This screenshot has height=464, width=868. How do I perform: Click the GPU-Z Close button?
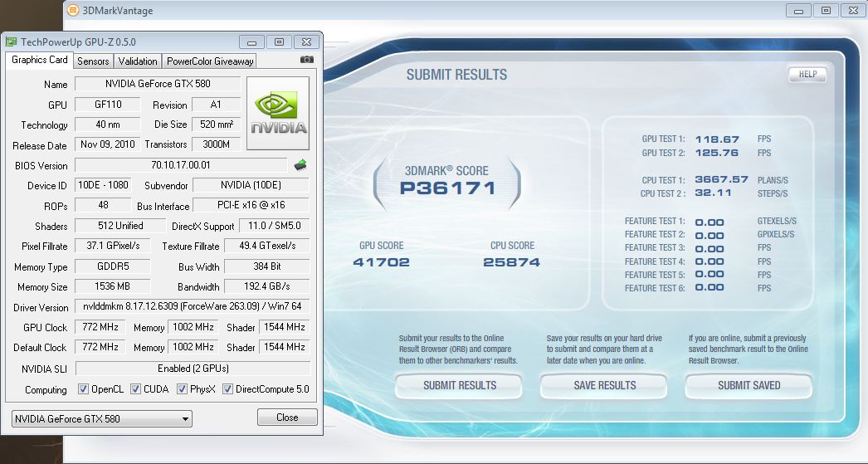287,418
